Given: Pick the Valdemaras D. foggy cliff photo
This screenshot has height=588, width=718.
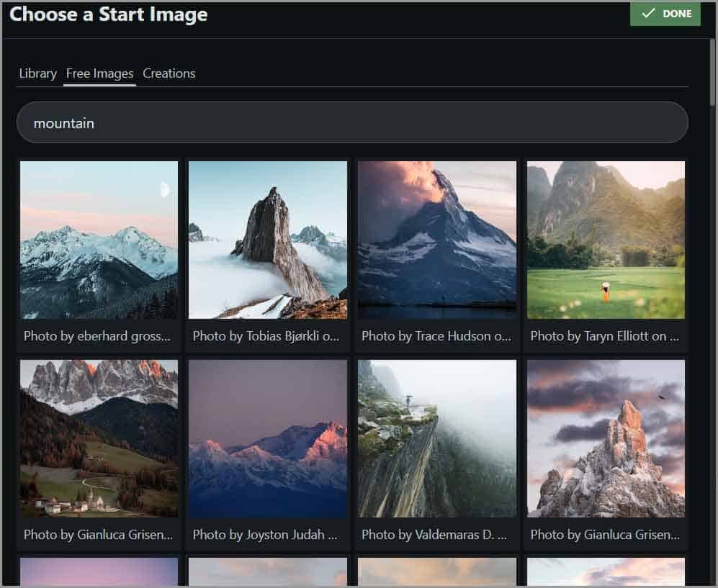Looking at the screenshot, I should pos(436,438).
